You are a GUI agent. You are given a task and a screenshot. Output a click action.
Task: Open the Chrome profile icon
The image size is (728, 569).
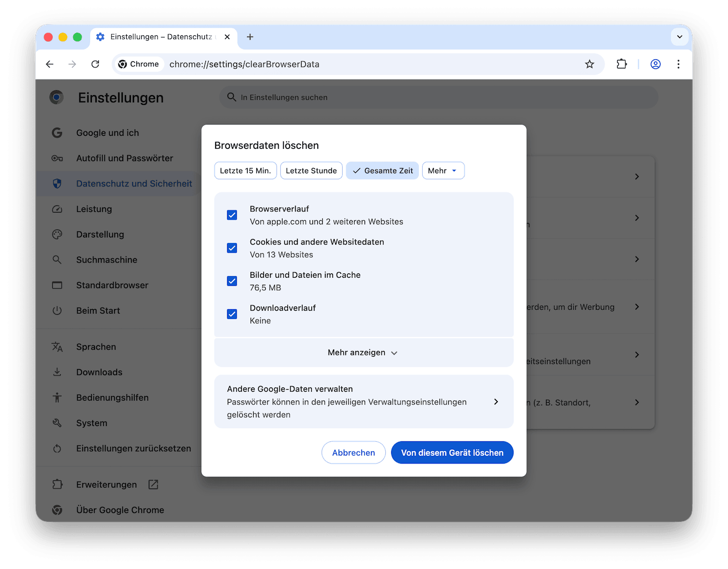(x=655, y=64)
